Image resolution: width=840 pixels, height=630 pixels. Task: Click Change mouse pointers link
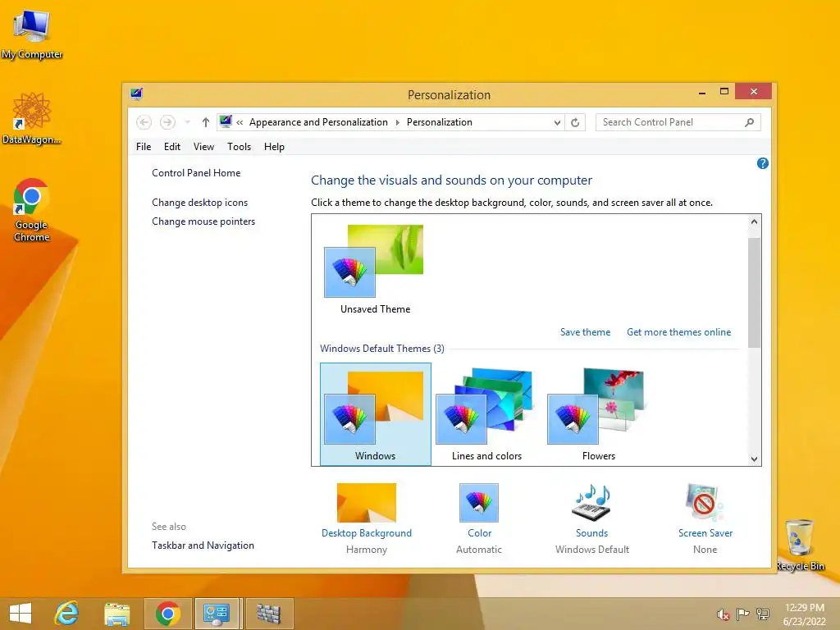tap(203, 221)
